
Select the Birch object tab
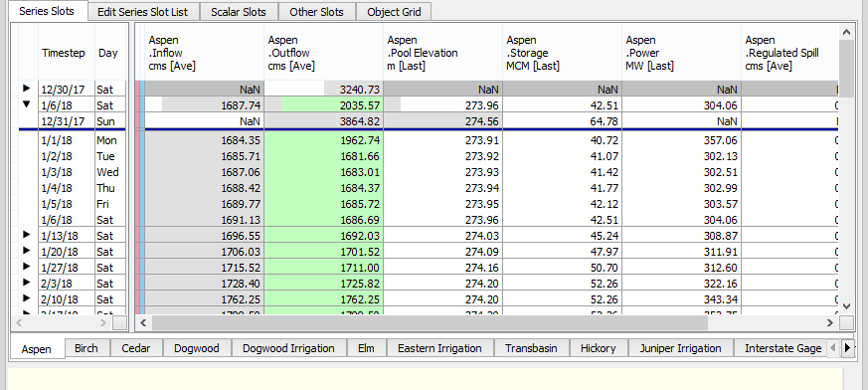[x=87, y=348]
